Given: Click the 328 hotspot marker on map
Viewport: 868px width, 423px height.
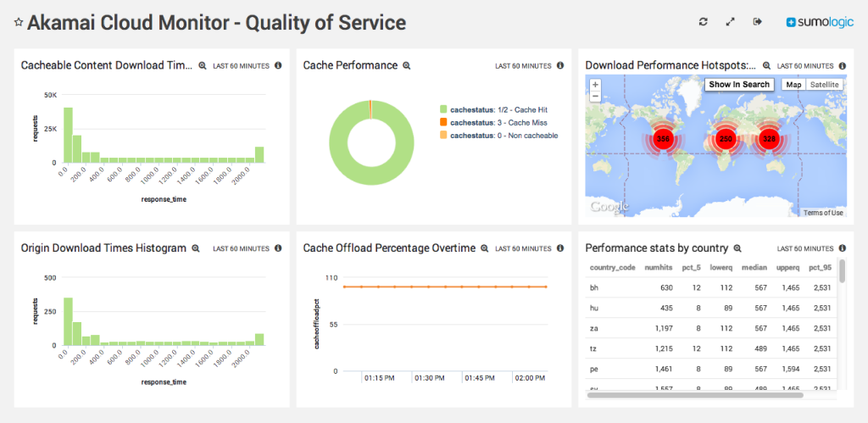Looking at the screenshot, I should coord(770,139).
